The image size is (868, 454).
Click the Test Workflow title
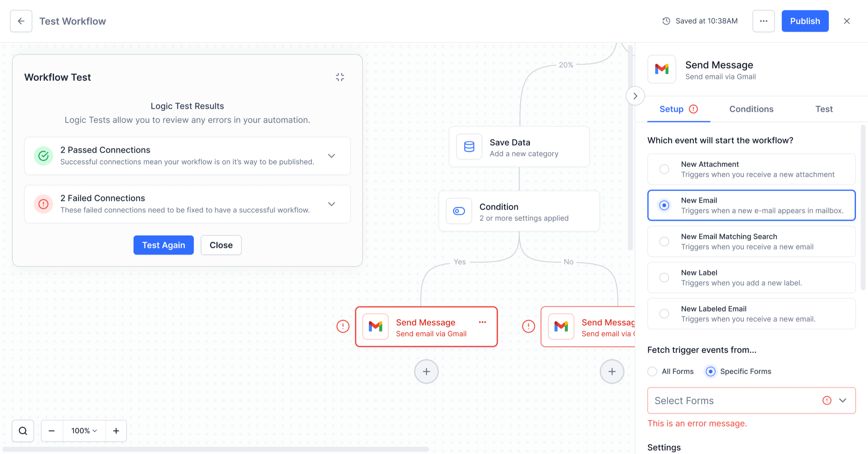72,21
